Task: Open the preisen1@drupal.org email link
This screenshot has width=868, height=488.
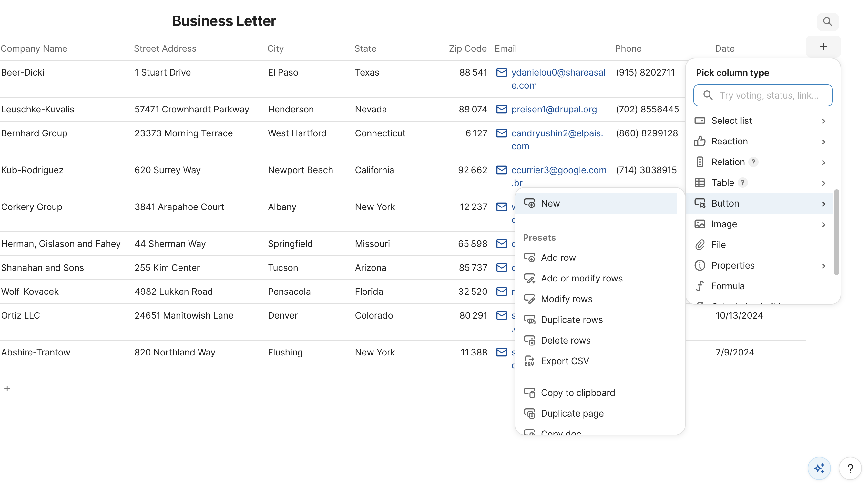Action: (554, 109)
